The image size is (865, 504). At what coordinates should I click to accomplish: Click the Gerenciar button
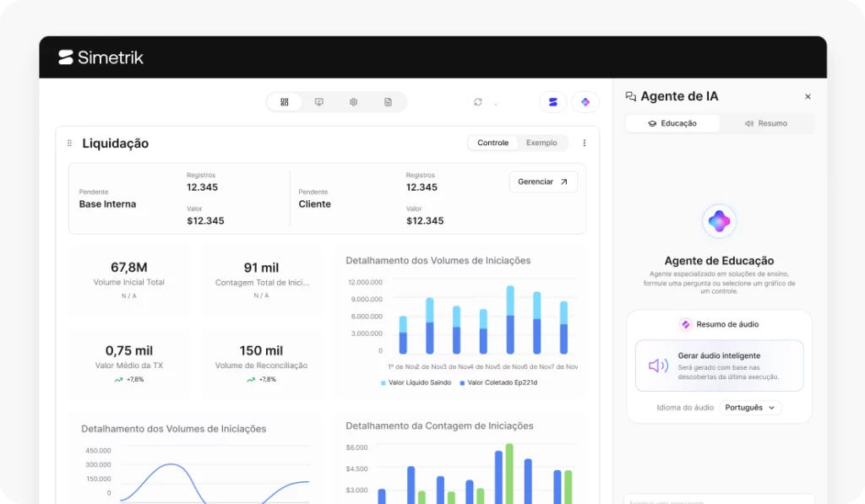(x=543, y=182)
